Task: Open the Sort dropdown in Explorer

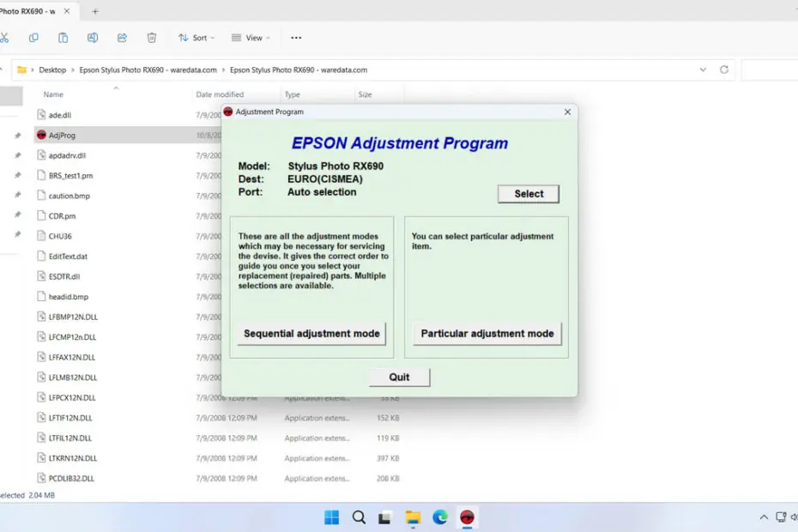Action: pos(196,38)
